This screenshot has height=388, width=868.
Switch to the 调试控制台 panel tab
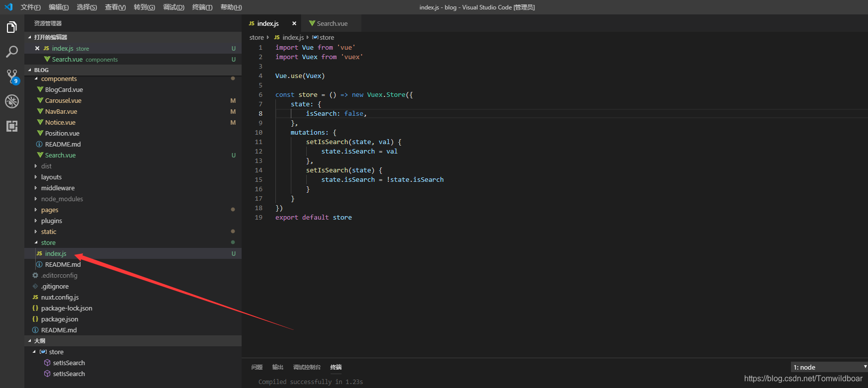click(307, 367)
